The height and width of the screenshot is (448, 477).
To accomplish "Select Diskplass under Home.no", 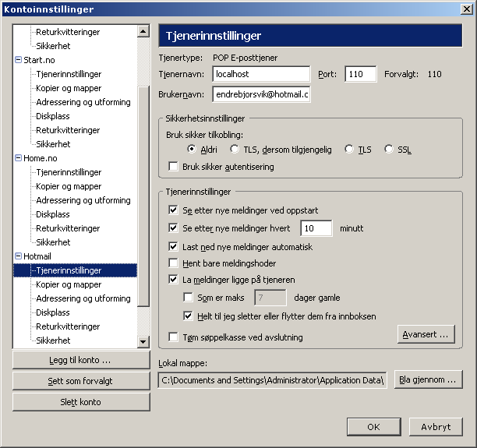I will [53, 214].
